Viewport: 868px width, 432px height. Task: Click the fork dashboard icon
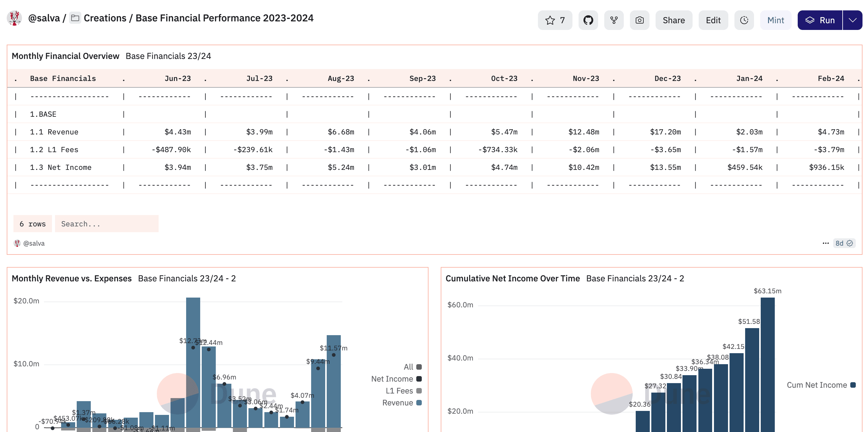(614, 20)
